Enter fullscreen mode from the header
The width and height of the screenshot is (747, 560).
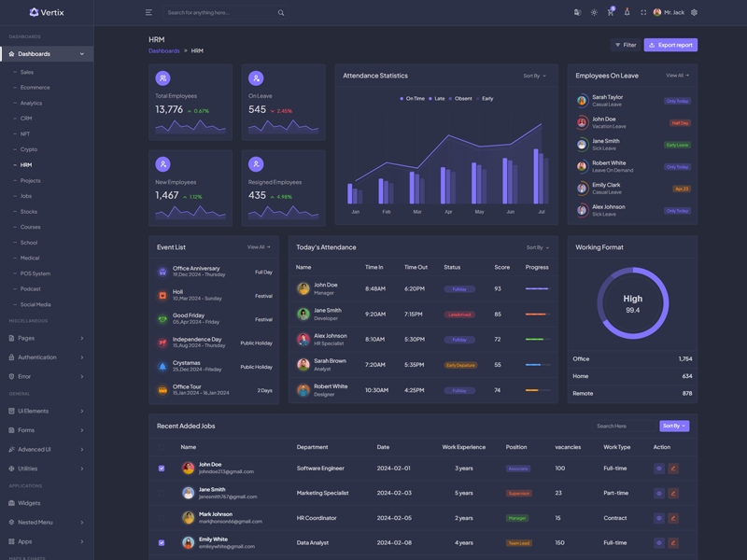tap(643, 12)
